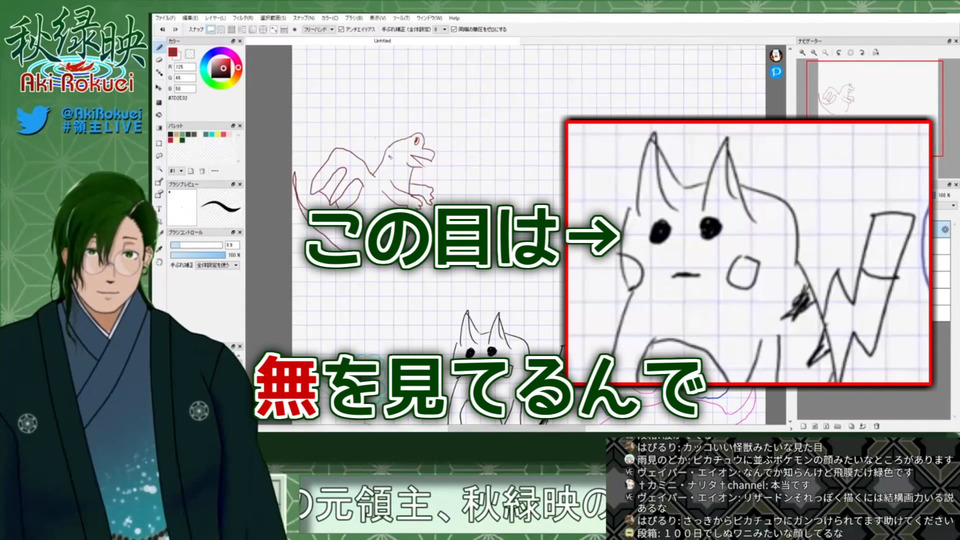Toggle the pen pressure checkbox in the toolbar
Screen dimensions: 960x540
[454, 29]
